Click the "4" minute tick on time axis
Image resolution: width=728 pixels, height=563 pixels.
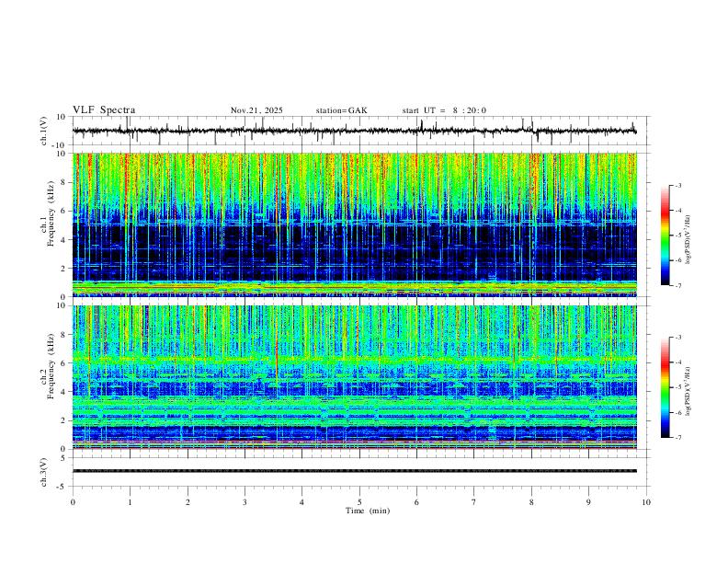[301, 502]
